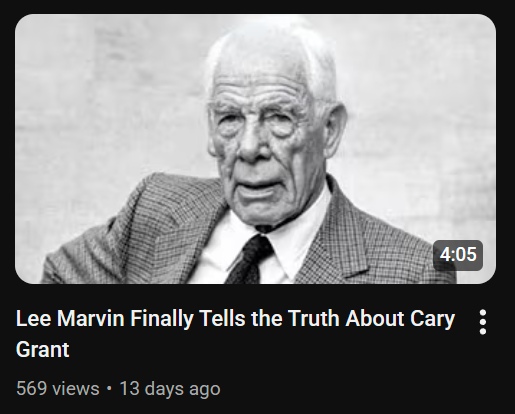Click the dark necktie in the thumbnail

tap(249, 260)
